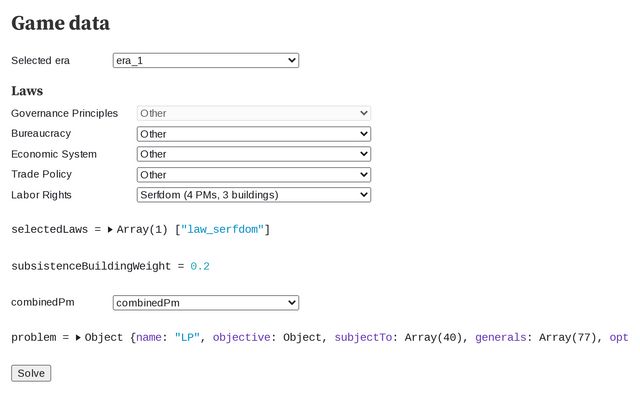
Task: Expand the problem Object disclosure triangle
Action: 78,338
